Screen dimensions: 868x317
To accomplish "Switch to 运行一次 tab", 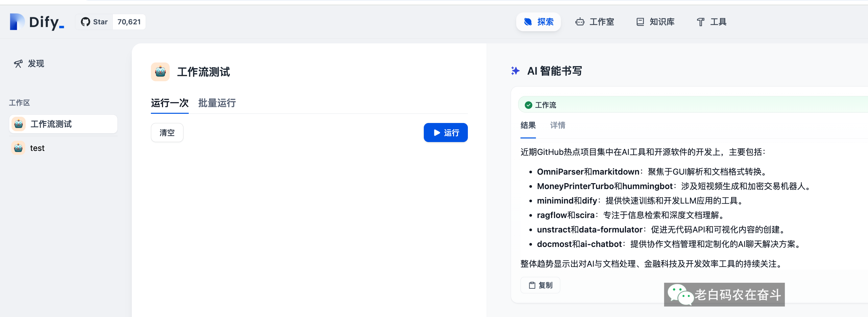I will (x=169, y=103).
